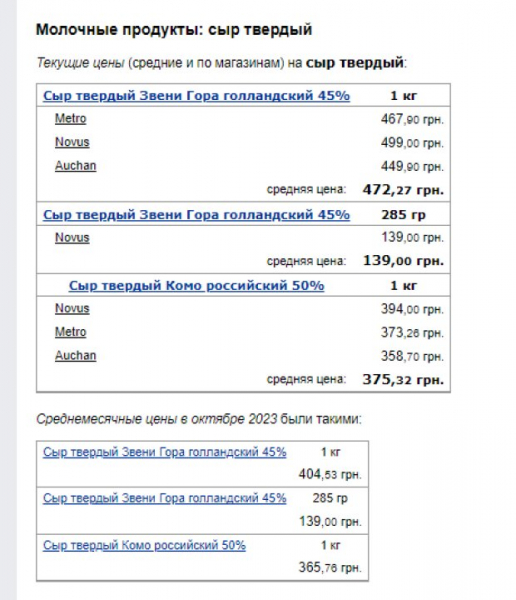Click the heading Молочные продукты: сыр твердый
516x600 pixels.
pyautogui.click(x=174, y=30)
